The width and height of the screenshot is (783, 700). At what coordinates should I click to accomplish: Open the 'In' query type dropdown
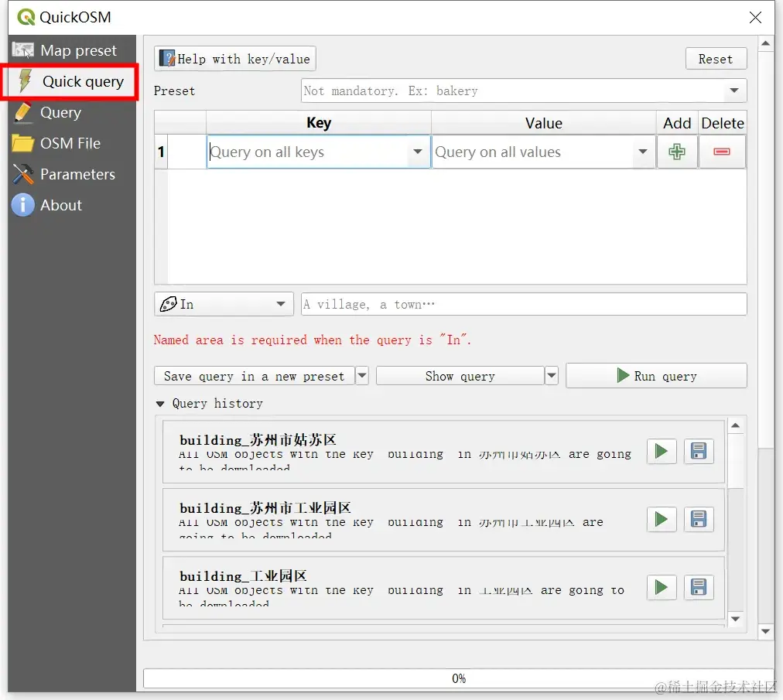[224, 304]
